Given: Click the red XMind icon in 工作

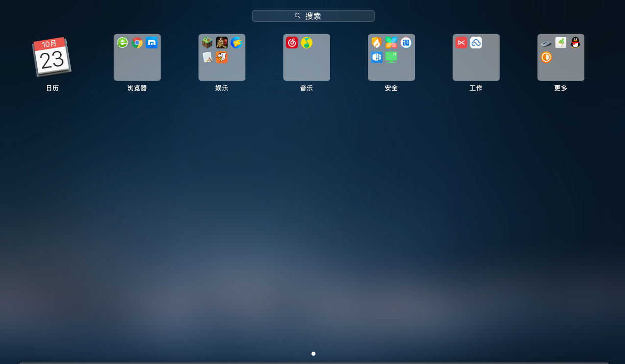Looking at the screenshot, I should click(461, 43).
